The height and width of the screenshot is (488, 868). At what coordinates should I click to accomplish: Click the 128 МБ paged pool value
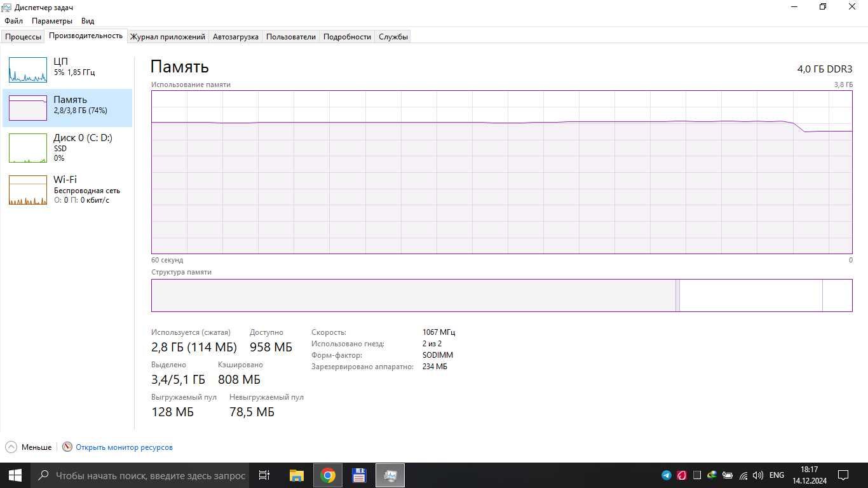(x=172, y=412)
